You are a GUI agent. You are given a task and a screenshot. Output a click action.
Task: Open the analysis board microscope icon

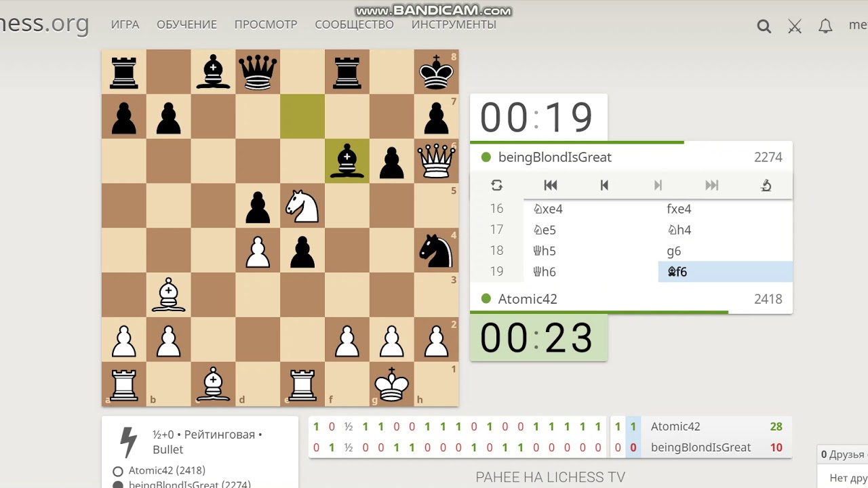766,185
